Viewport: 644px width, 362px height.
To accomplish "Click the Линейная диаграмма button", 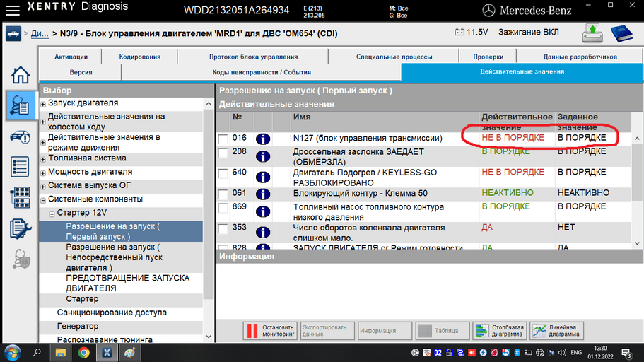I will 556,331.
